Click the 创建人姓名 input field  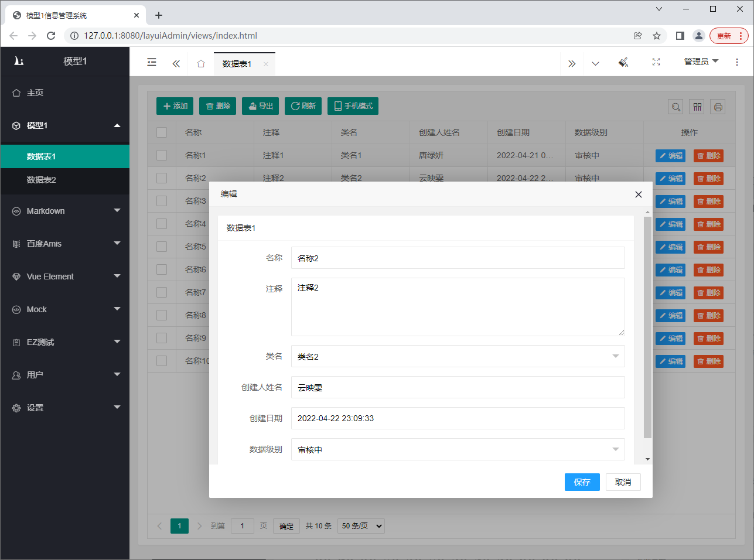[458, 387]
